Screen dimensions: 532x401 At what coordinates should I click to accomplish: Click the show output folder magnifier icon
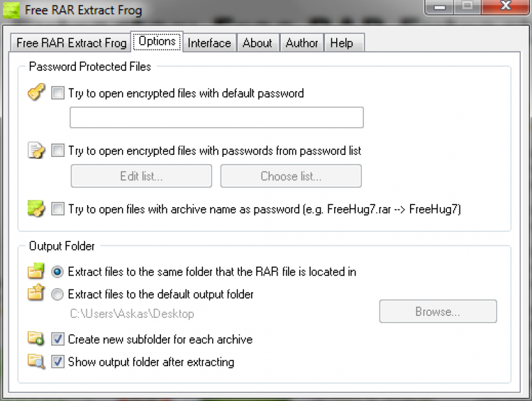click(x=36, y=361)
